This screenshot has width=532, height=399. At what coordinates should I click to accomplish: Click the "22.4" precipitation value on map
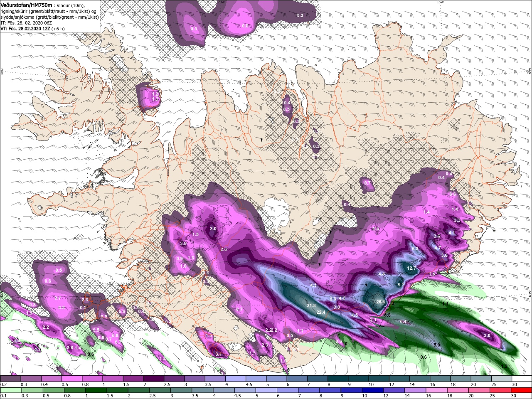[x=320, y=312]
